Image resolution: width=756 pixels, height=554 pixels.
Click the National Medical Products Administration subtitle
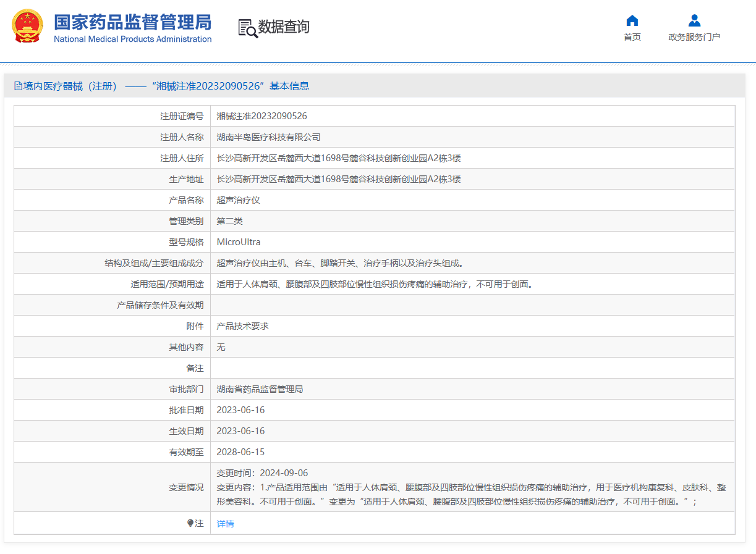click(132, 40)
